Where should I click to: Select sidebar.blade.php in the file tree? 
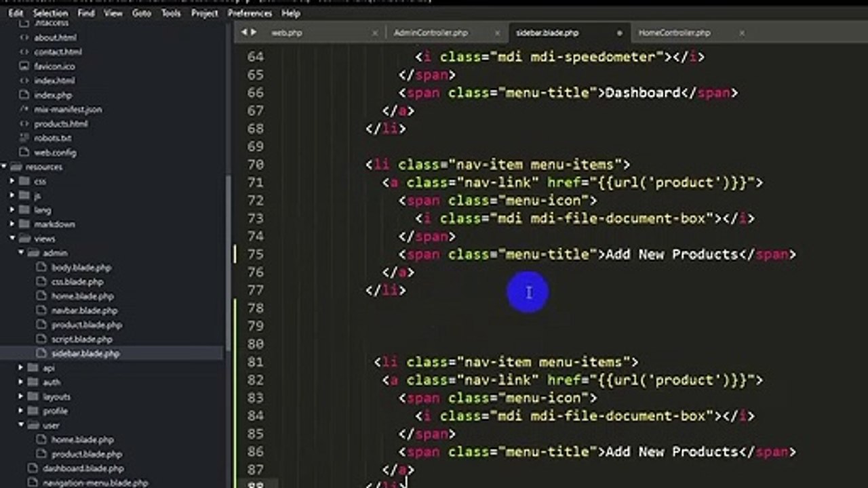pyautogui.click(x=85, y=353)
